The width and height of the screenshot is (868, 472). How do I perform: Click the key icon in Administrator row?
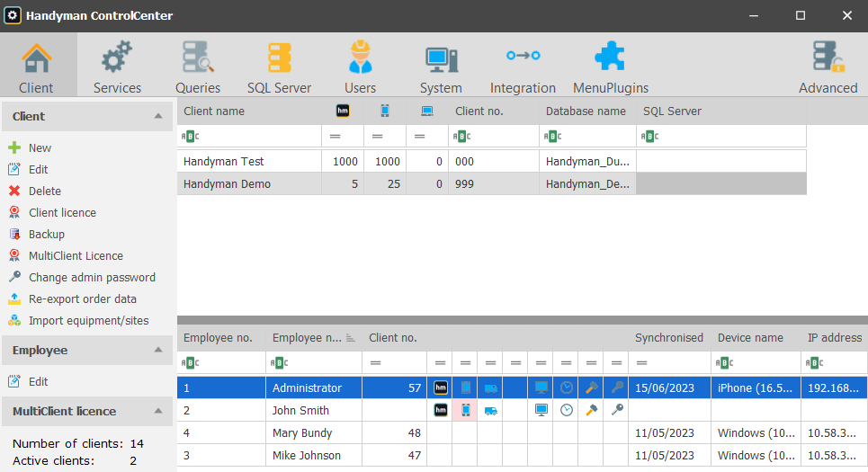coord(617,387)
